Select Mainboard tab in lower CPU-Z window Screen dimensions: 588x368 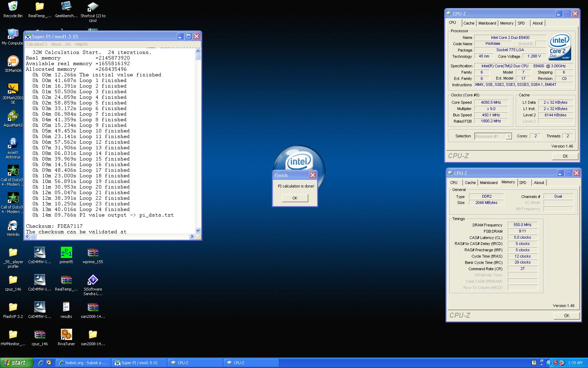point(488,183)
